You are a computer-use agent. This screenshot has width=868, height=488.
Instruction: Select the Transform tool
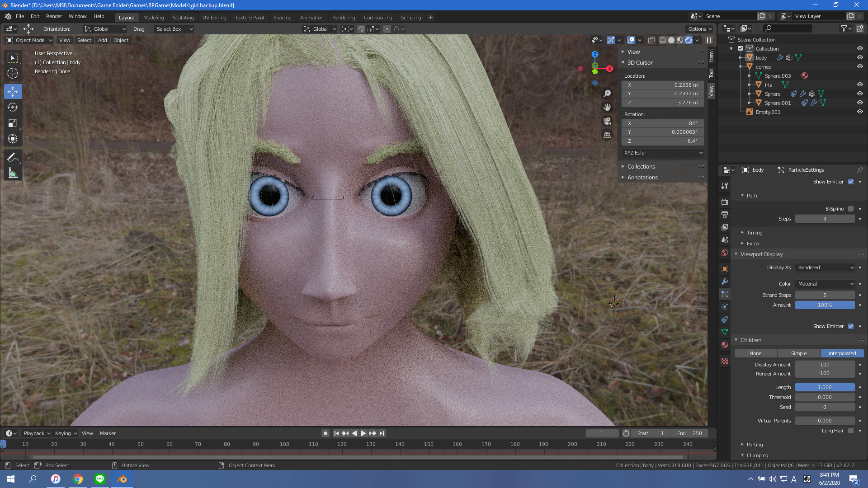coord(13,139)
